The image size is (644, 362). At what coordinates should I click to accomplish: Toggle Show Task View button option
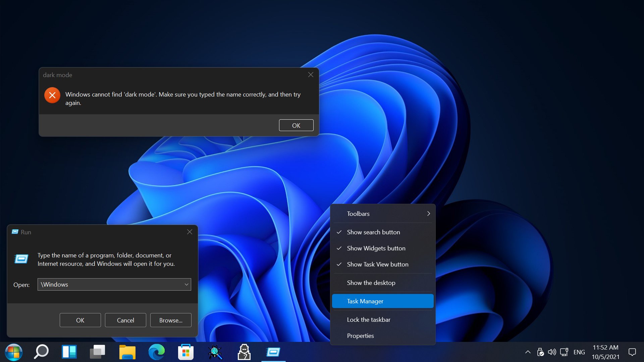(x=377, y=264)
